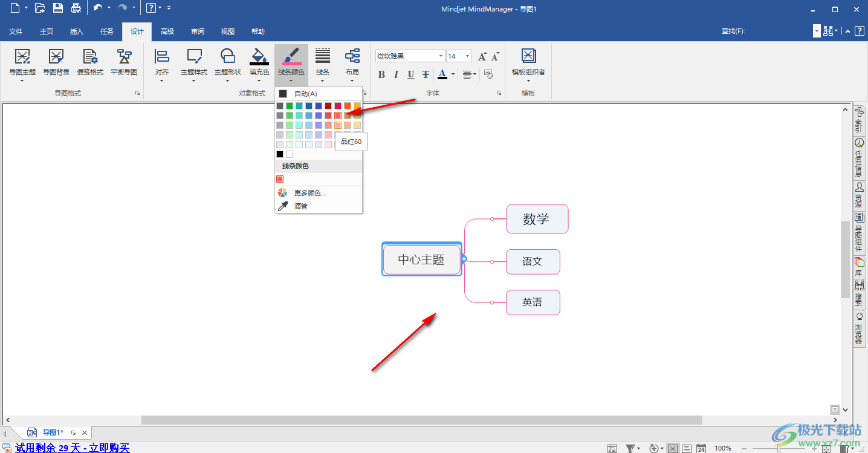Image resolution: width=868 pixels, height=453 pixels.
Task: Decrease font size with smaller A icon
Action: click(x=495, y=56)
